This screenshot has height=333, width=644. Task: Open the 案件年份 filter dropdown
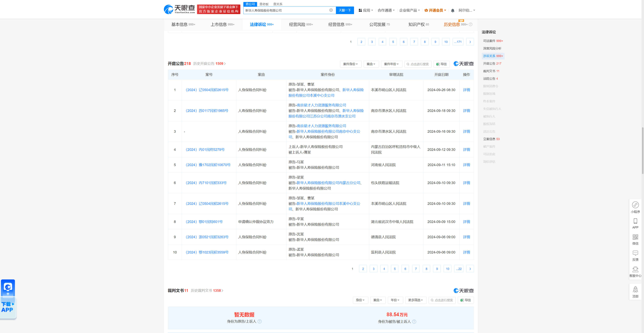click(x=391, y=64)
